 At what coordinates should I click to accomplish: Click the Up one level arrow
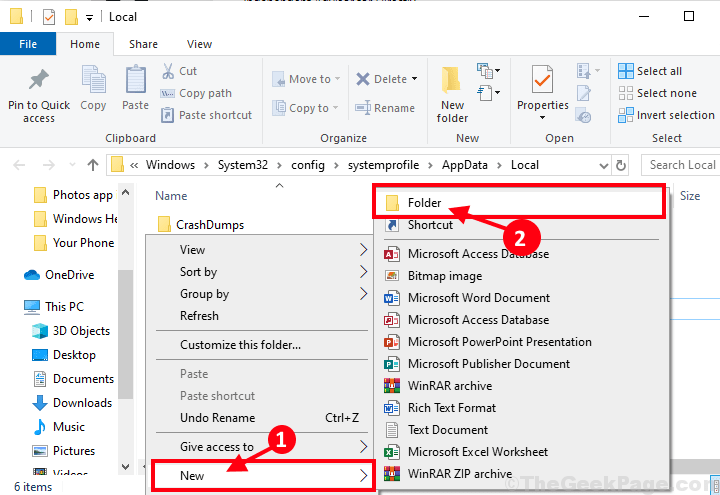[93, 165]
